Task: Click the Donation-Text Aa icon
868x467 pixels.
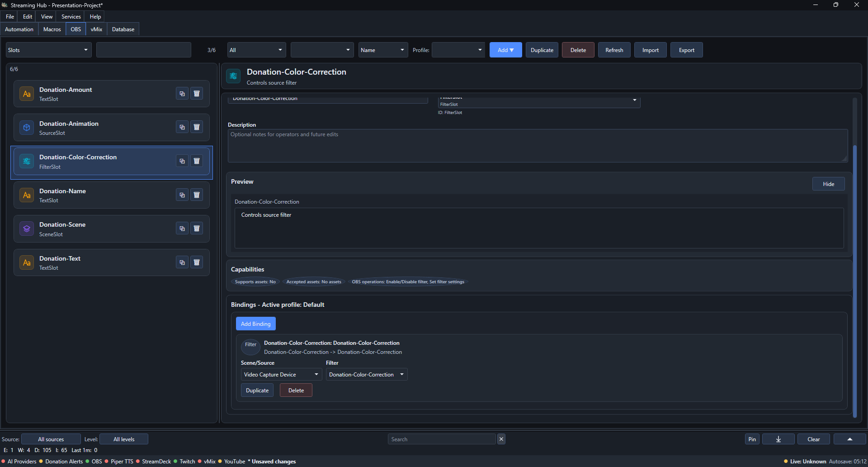Action: [x=27, y=262]
